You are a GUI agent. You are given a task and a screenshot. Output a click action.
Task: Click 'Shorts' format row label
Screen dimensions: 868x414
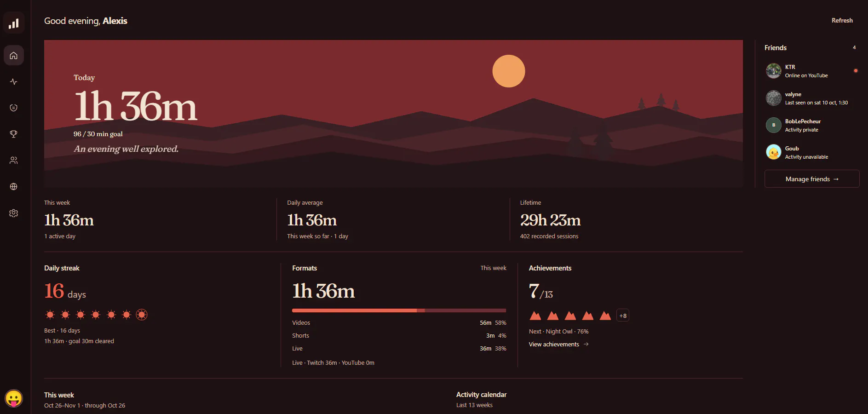pos(300,336)
